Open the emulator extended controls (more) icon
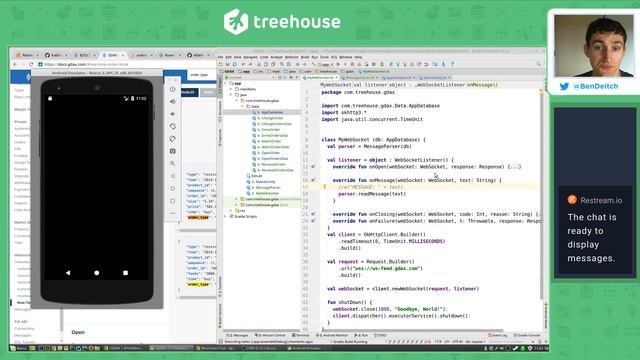Screen dimensions: 640x360 173,213
